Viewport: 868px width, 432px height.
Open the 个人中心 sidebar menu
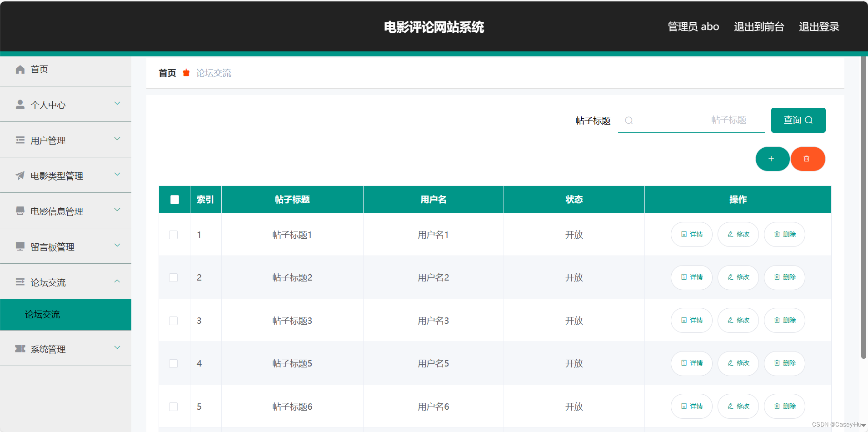pos(65,105)
